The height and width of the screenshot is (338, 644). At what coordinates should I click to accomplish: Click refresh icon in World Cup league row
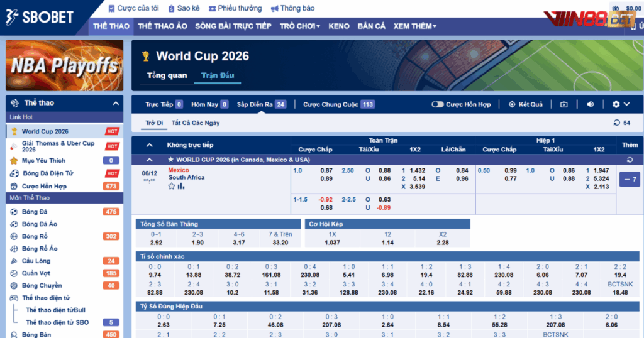[x=630, y=160]
